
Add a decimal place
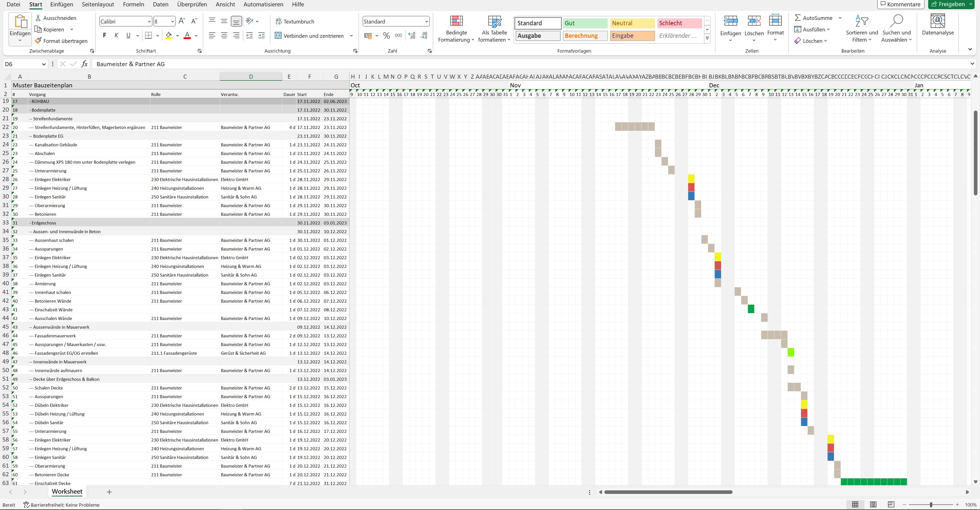coord(412,35)
